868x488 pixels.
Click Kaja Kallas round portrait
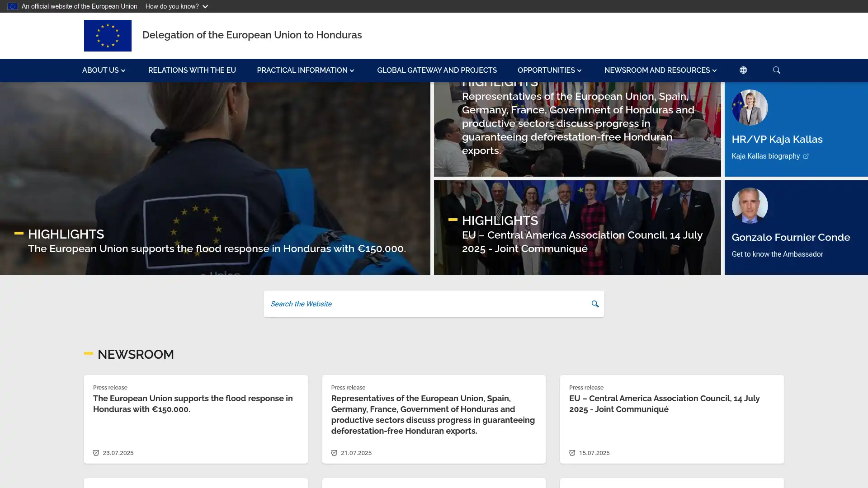[x=750, y=108]
